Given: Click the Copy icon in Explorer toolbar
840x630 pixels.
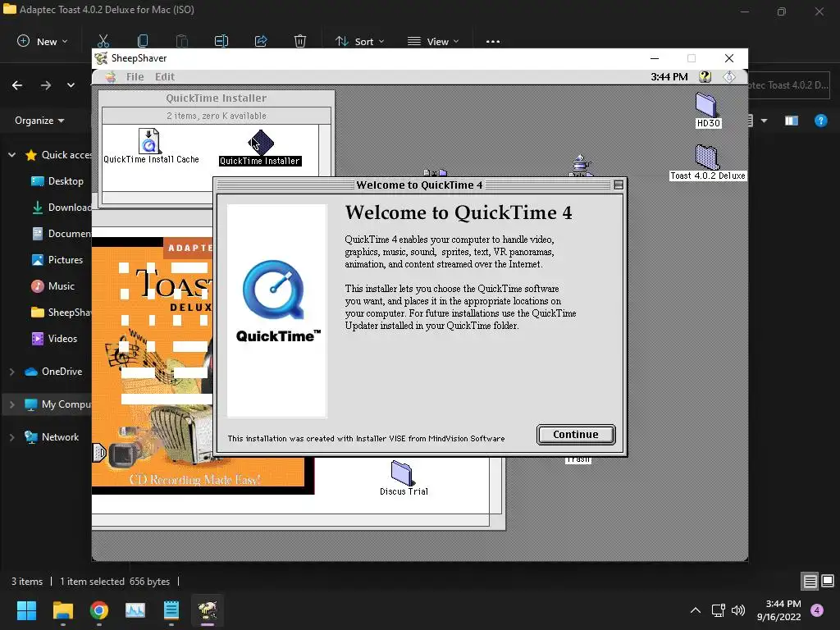Looking at the screenshot, I should [x=143, y=41].
